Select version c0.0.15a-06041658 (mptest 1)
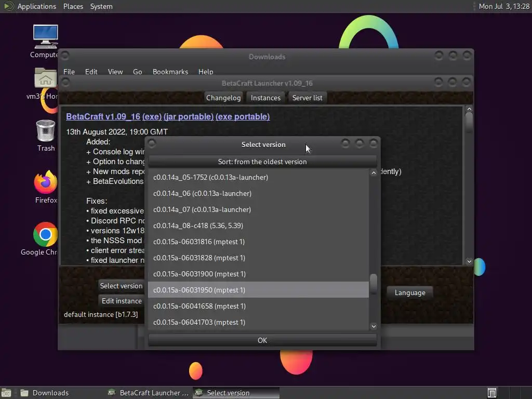 coord(259,306)
